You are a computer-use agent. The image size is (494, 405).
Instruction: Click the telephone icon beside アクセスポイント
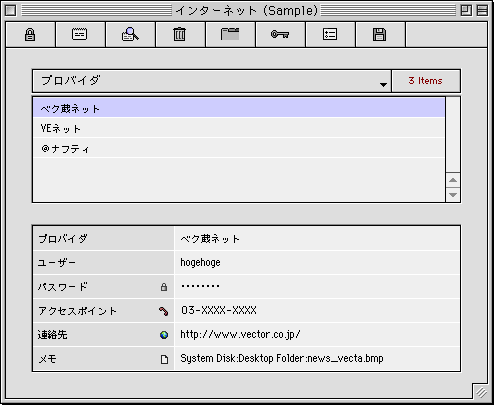point(163,311)
